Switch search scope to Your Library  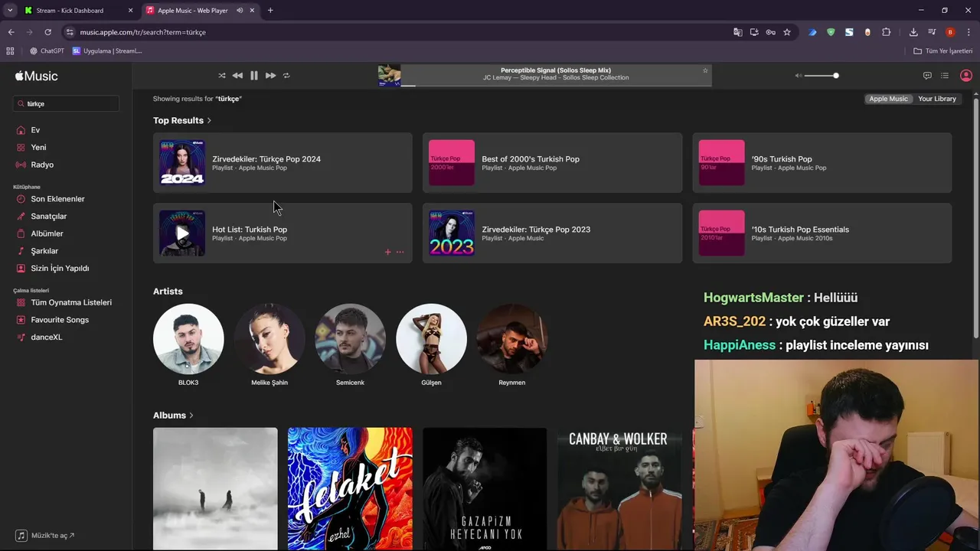(937, 99)
